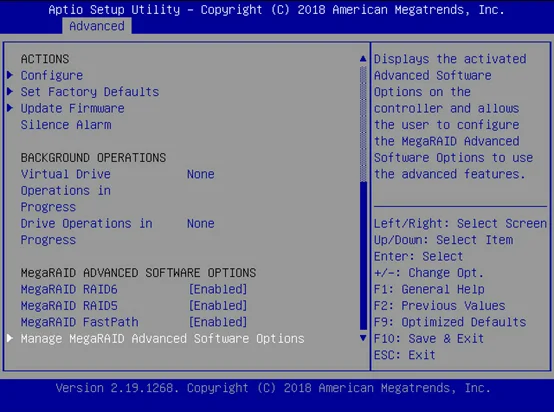Click the arrow next to Manage MegaRAID Advanced Software Options
This screenshot has height=412, width=554.
[10, 338]
